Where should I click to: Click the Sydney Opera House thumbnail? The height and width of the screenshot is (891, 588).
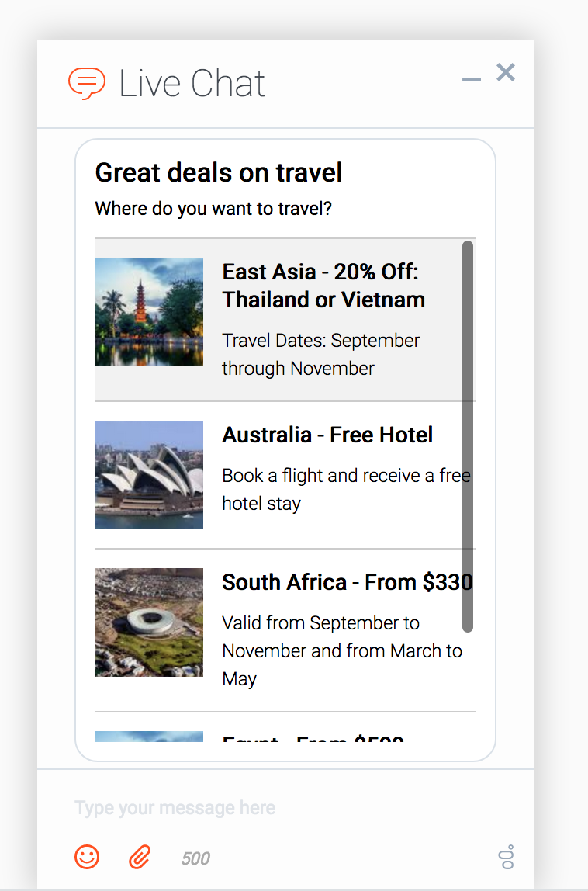pyautogui.click(x=149, y=475)
